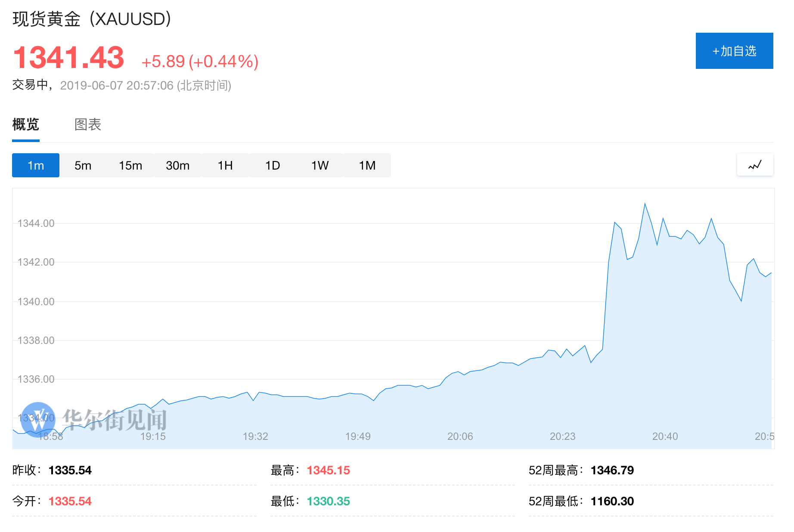Click the line chart type icon
This screenshot has height=532, width=794.
tap(755, 165)
